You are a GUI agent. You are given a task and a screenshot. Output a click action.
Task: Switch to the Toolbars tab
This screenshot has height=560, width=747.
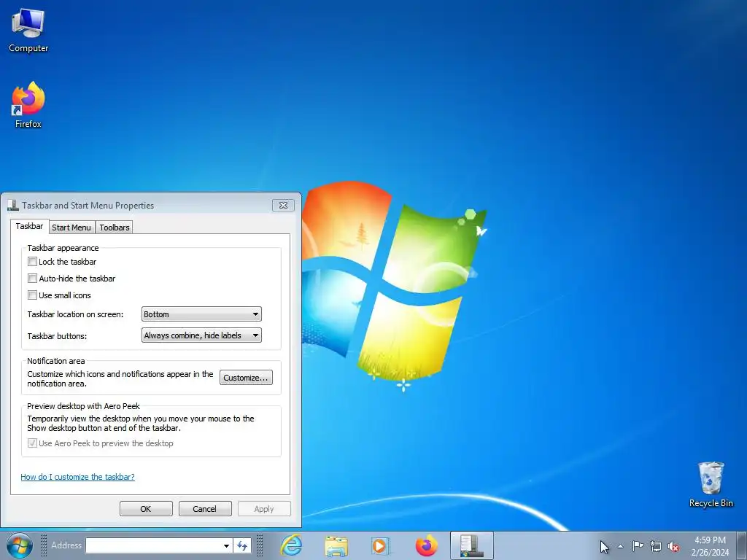click(115, 227)
